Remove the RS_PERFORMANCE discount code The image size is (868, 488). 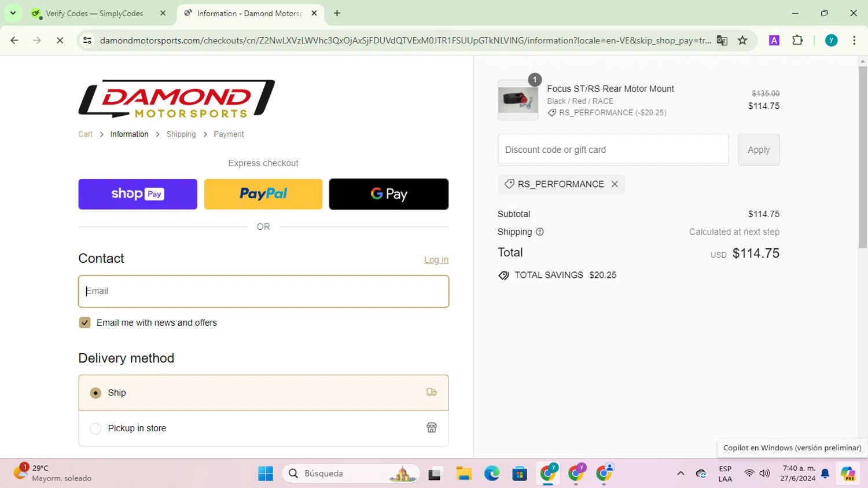click(615, 184)
